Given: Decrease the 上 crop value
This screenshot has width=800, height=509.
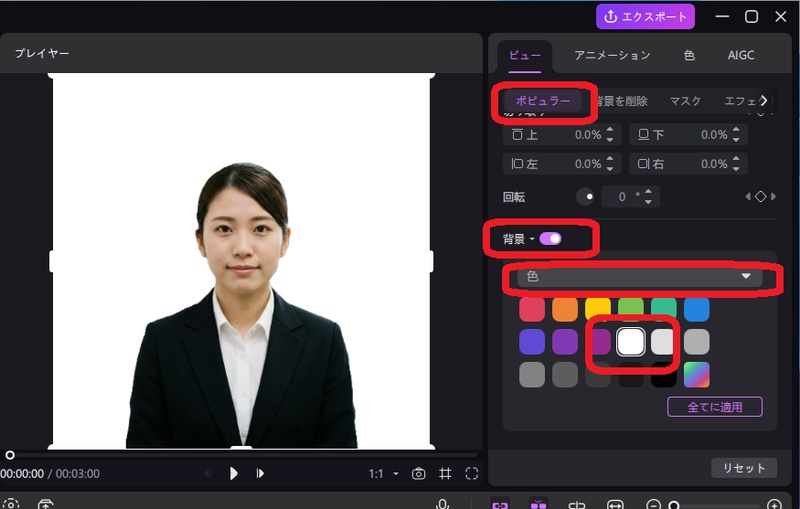Looking at the screenshot, I should coord(610,139).
